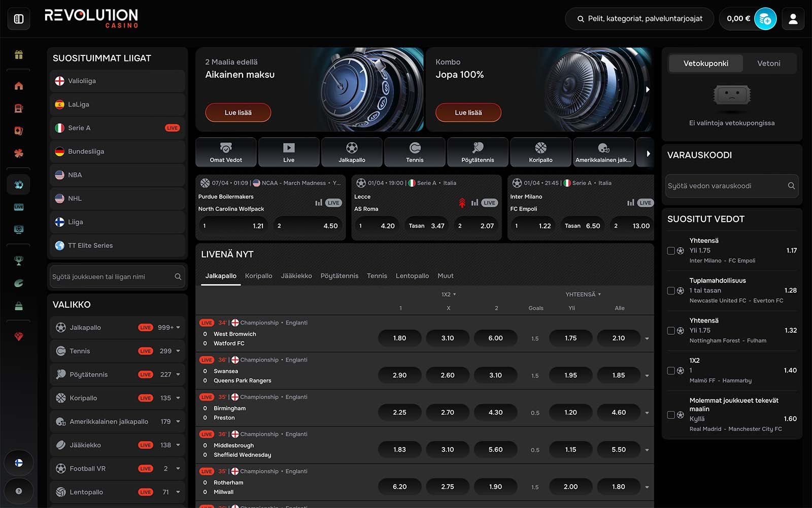Toggle the sidebar panel icon
Image resolution: width=812 pixels, height=508 pixels.
19,19
